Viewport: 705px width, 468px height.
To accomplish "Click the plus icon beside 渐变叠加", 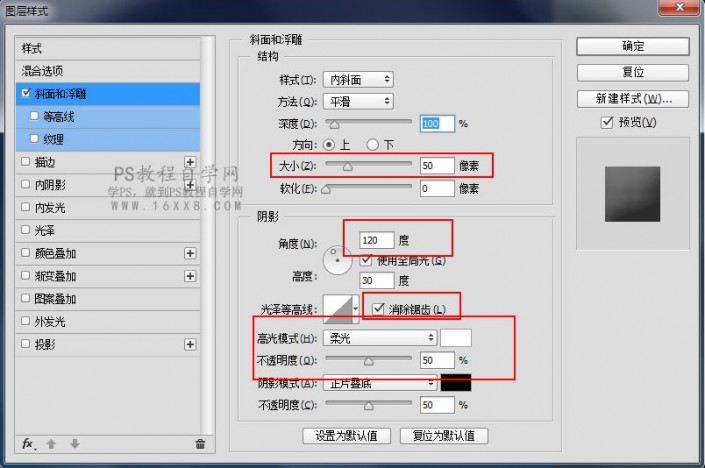I will tap(190, 276).
